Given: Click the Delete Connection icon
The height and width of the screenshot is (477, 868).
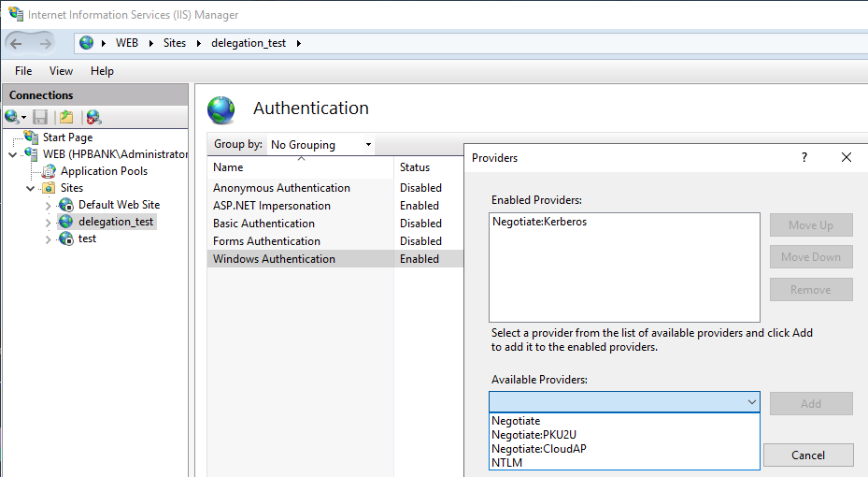Looking at the screenshot, I should pos(93,117).
